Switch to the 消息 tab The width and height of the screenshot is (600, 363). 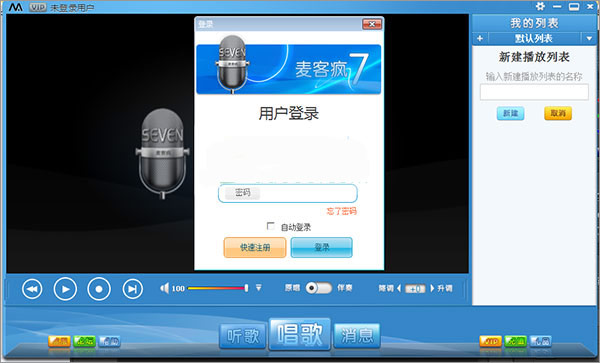[x=357, y=336]
